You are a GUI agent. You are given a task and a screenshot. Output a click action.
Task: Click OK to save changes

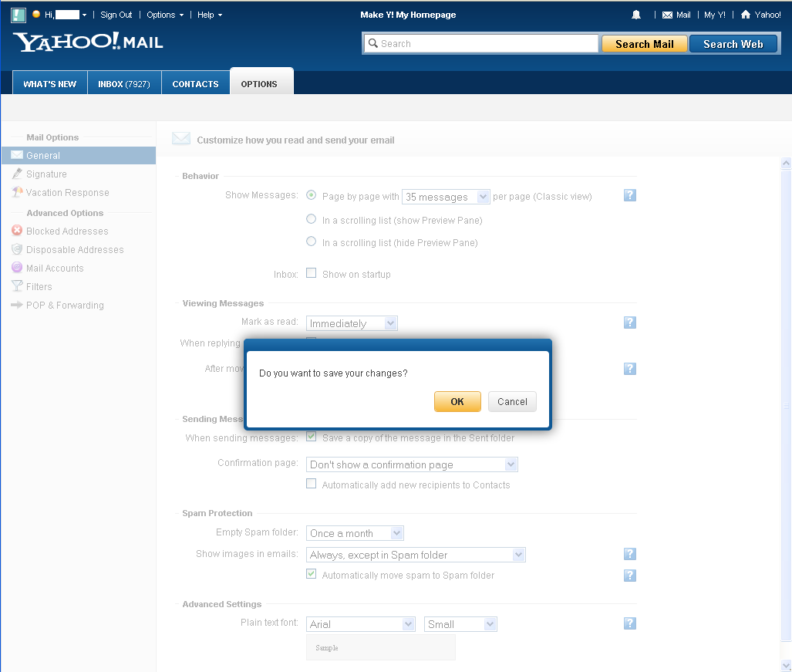(457, 401)
